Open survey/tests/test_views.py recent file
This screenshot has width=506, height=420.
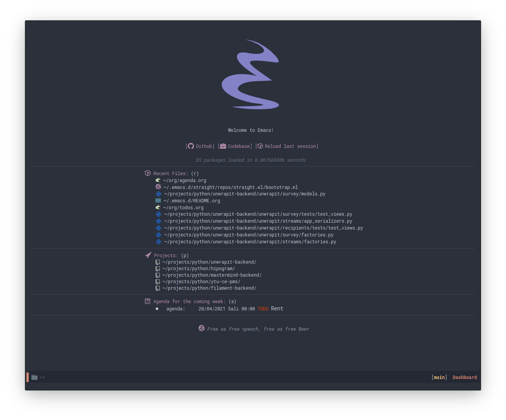click(258, 214)
